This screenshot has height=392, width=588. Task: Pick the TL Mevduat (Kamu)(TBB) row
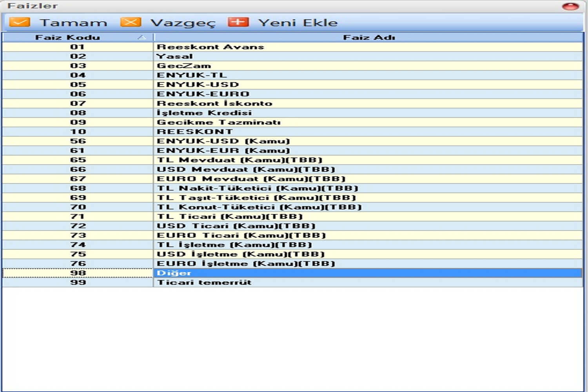pos(240,160)
